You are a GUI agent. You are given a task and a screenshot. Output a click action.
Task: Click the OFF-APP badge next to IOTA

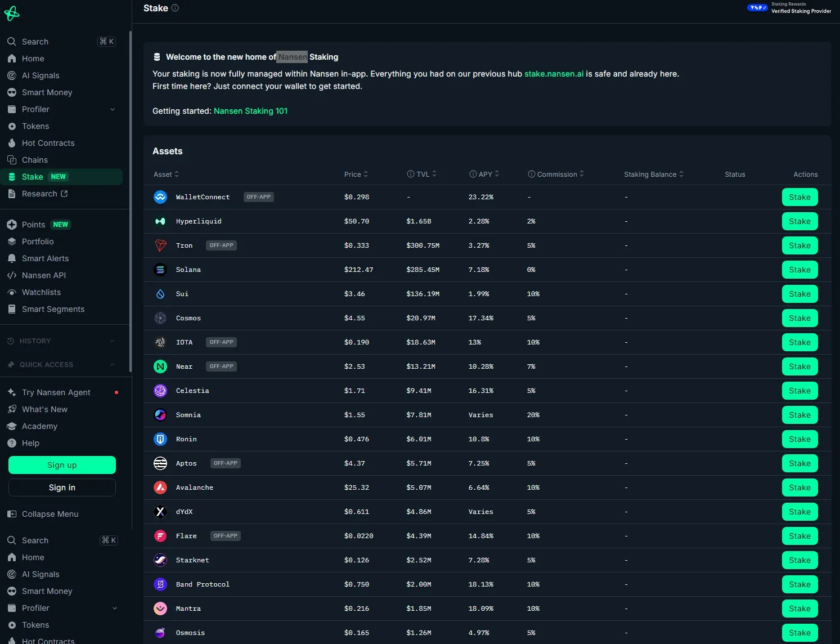point(221,342)
